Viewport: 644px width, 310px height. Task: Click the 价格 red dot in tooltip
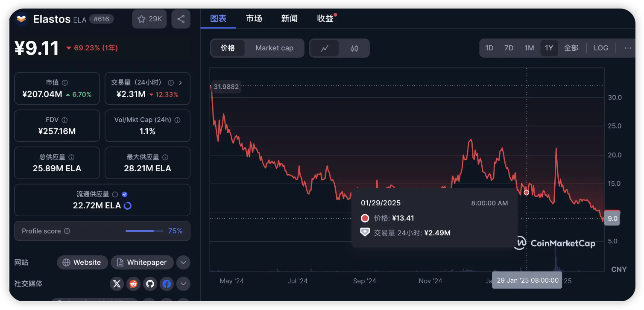point(365,218)
